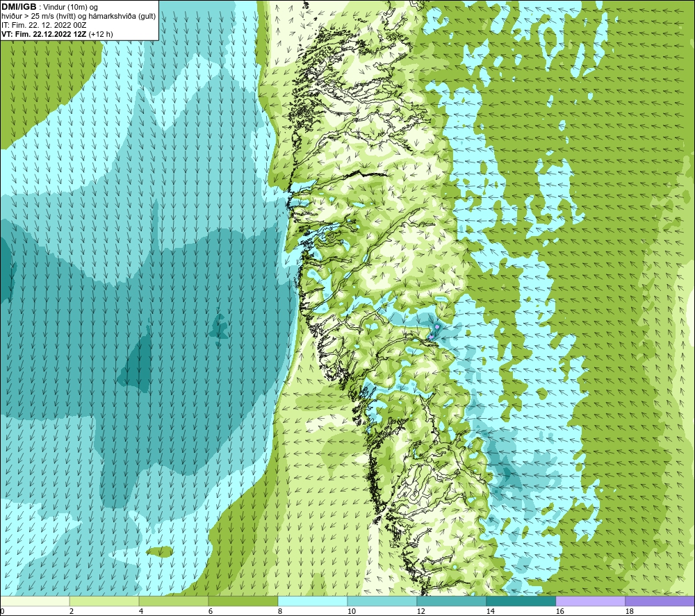The width and height of the screenshot is (695, 616).
Task: Click the '10' tick label on the color scale
Action: tap(351, 611)
